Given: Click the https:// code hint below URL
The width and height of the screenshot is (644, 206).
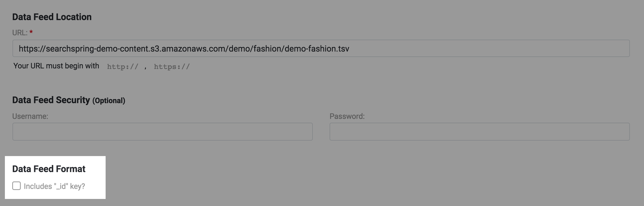Looking at the screenshot, I should [x=172, y=67].
